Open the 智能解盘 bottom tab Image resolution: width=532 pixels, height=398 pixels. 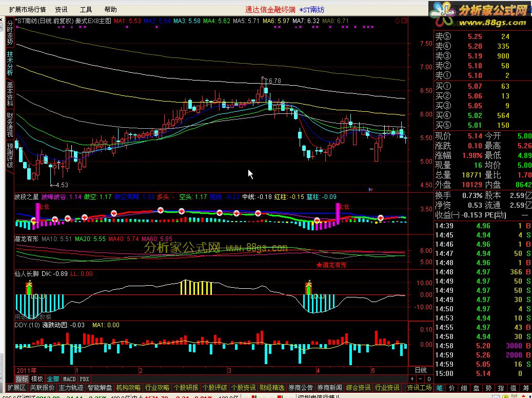pyautogui.click(x=100, y=388)
